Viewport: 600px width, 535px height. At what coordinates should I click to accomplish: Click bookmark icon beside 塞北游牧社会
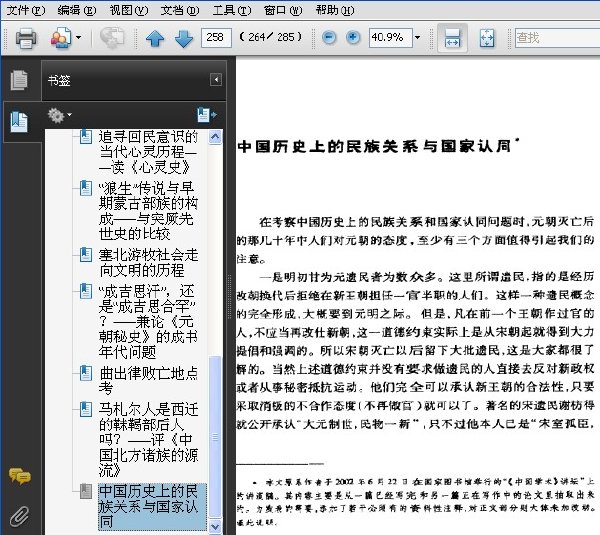86,254
